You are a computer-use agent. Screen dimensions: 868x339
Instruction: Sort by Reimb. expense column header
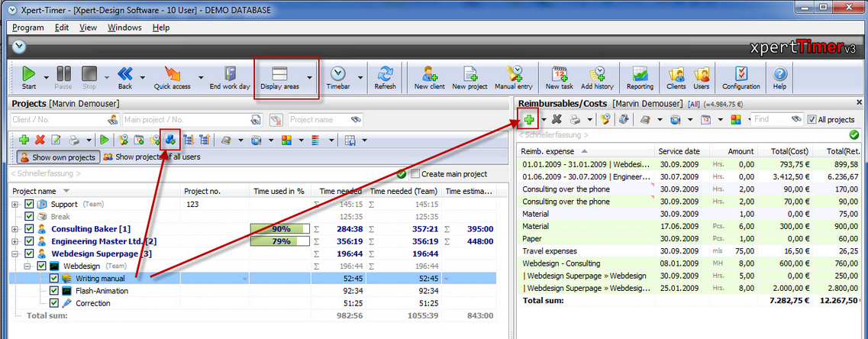[x=586, y=151]
